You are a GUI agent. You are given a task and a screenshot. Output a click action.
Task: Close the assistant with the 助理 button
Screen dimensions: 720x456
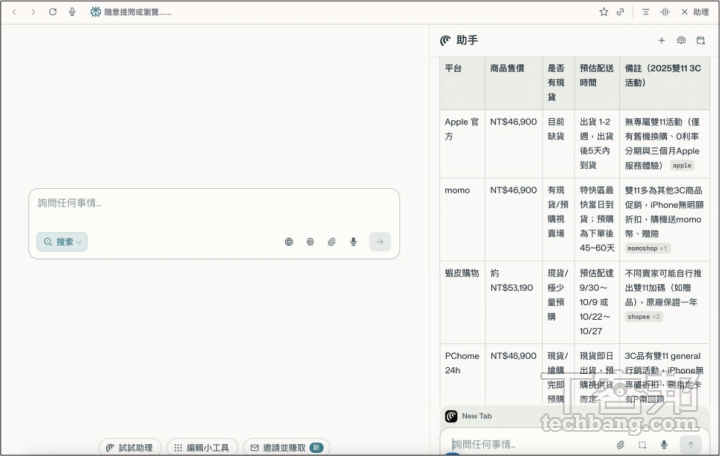(x=695, y=12)
